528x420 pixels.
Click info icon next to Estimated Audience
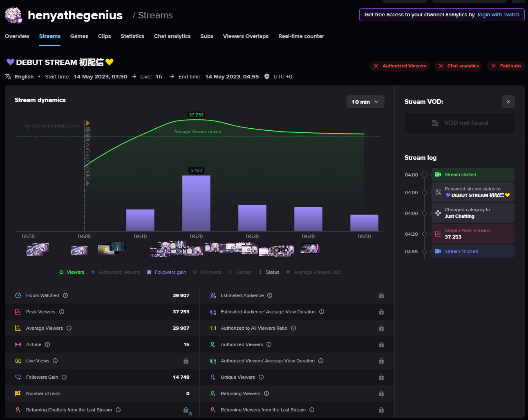270,295
